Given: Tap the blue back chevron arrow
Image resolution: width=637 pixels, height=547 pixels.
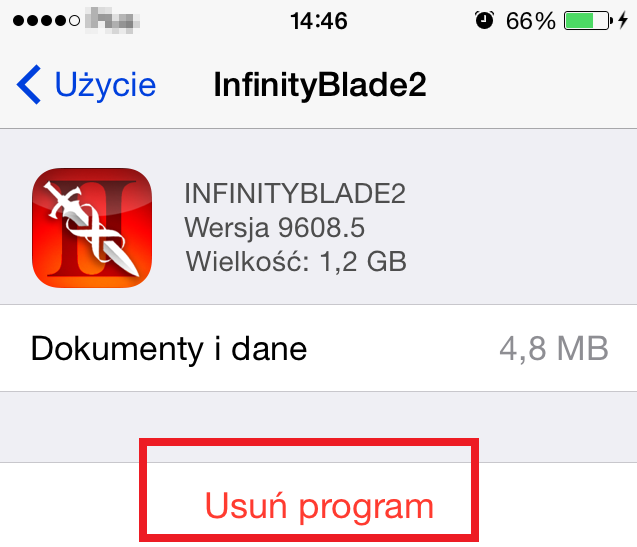Looking at the screenshot, I should coord(29,85).
